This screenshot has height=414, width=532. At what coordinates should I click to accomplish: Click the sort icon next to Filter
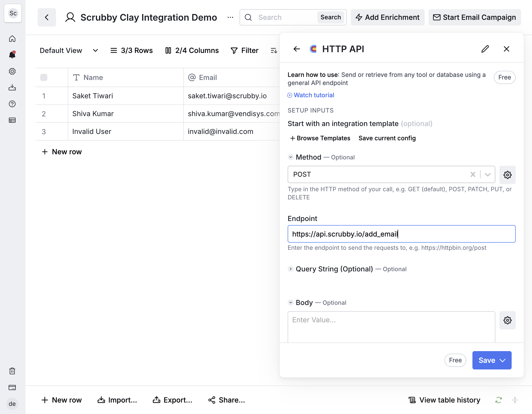pos(274,51)
